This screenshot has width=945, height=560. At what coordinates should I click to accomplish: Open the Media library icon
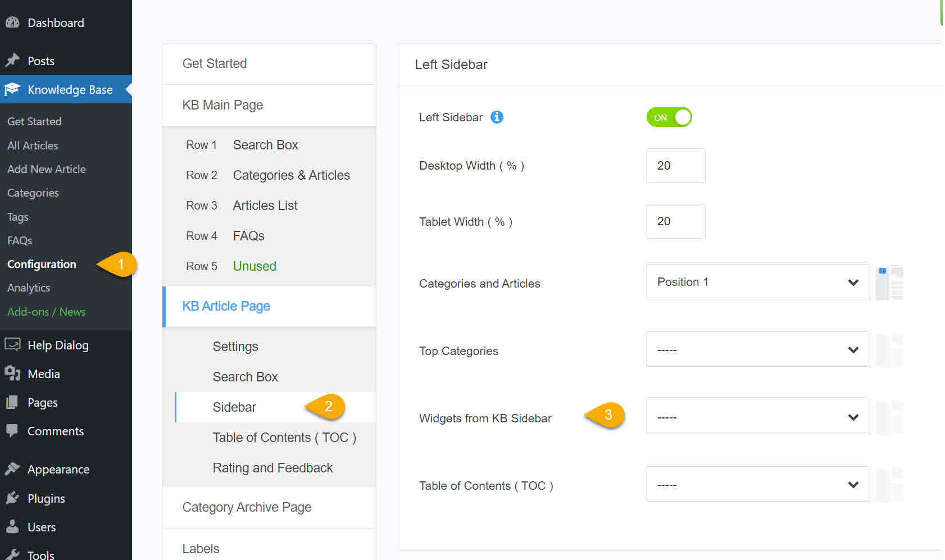click(x=12, y=374)
